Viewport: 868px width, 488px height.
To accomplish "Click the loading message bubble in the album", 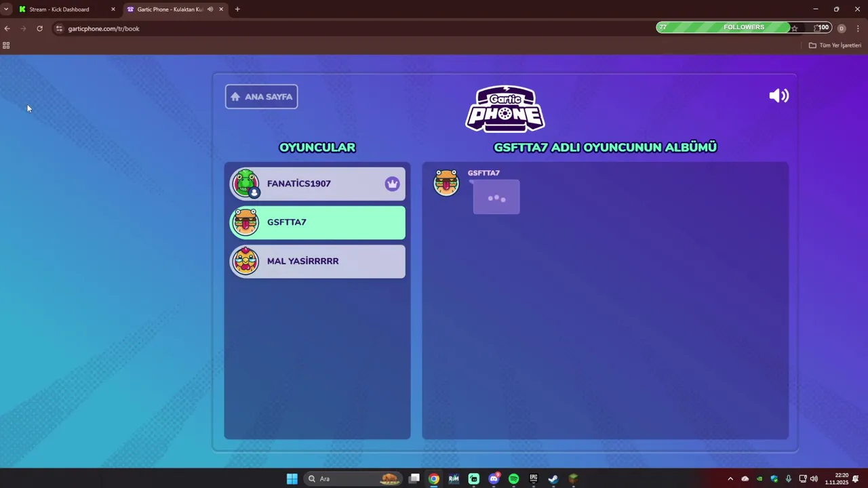I will tap(496, 197).
